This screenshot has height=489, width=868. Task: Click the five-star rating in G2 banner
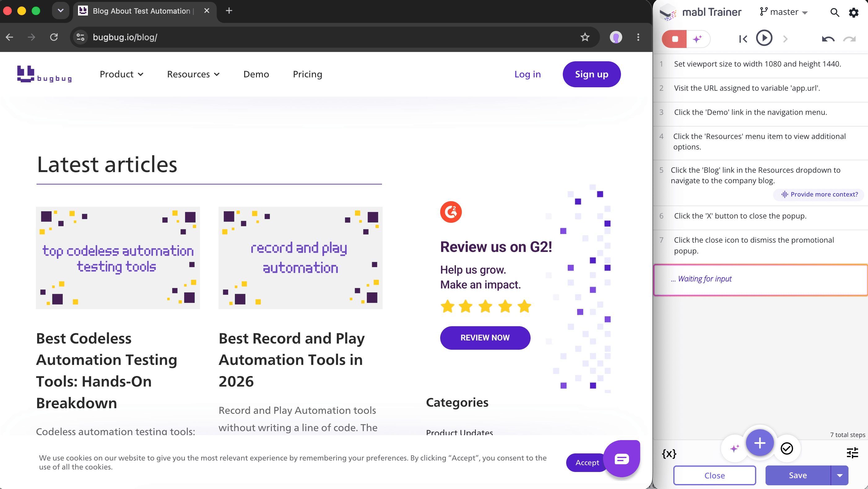click(x=486, y=306)
